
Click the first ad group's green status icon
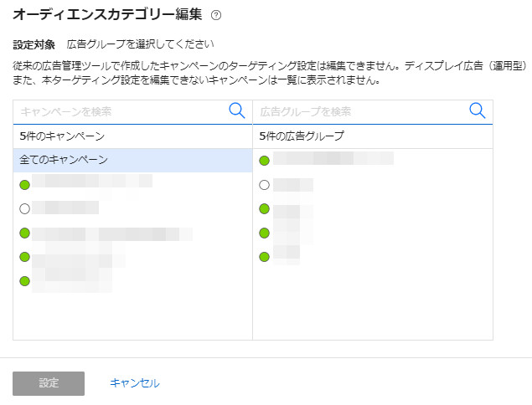(x=265, y=161)
